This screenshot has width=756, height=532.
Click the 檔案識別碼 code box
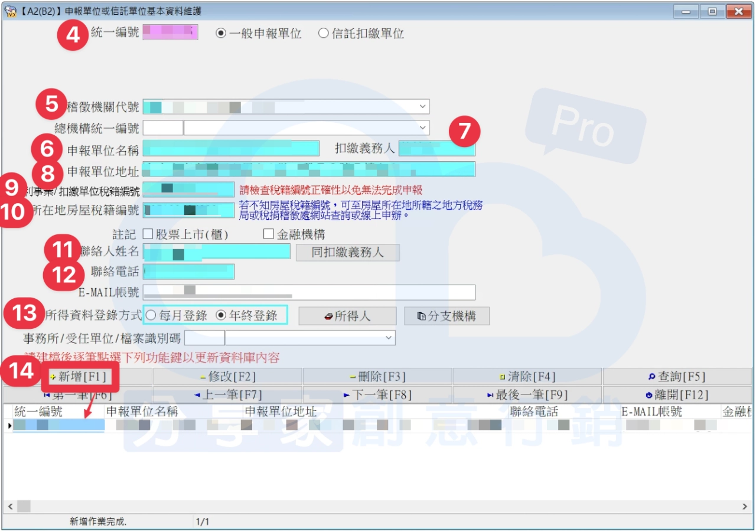pos(204,338)
